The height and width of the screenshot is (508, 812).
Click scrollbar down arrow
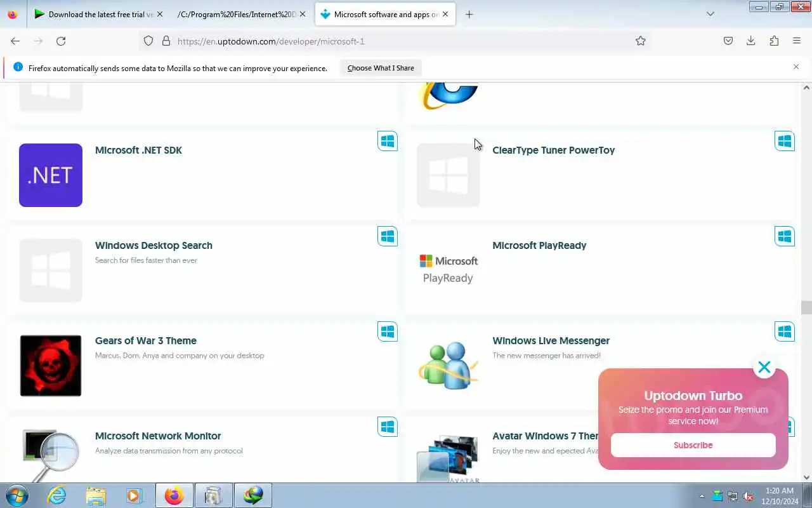[806, 477]
